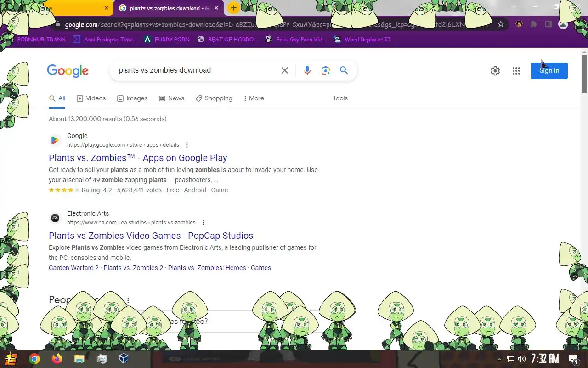Click the address bar URL
The width and height of the screenshot is (588, 368).
coord(265,25)
